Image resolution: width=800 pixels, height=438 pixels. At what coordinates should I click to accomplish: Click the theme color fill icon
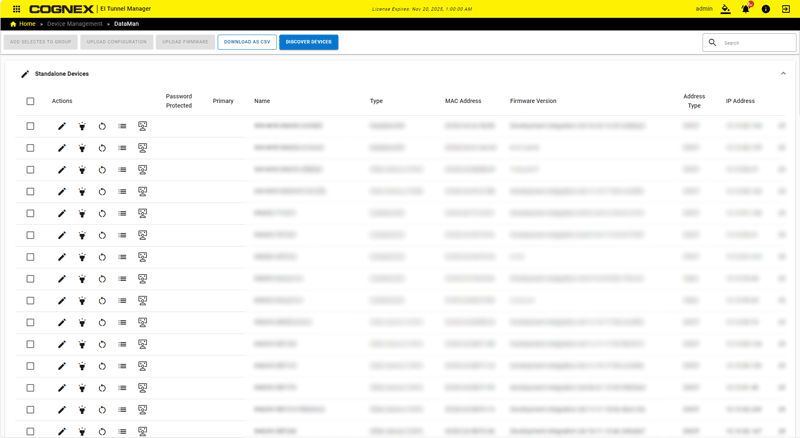coord(725,9)
